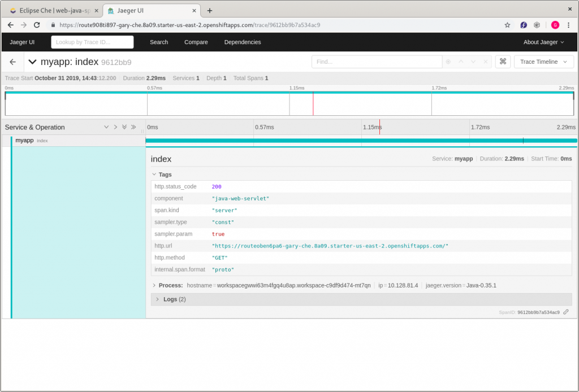Reload the page in the browser
The width and height of the screenshot is (579, 392).
click(37, 25)
